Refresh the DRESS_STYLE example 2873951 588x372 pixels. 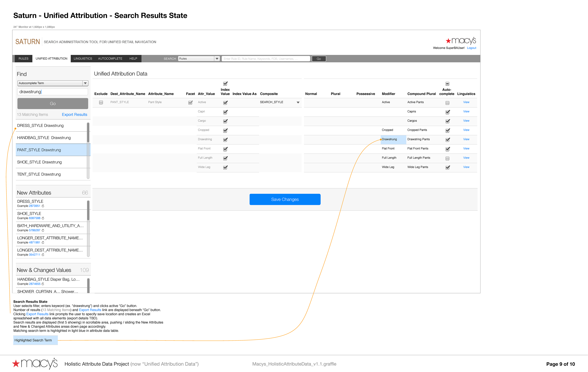click(43, 206)
